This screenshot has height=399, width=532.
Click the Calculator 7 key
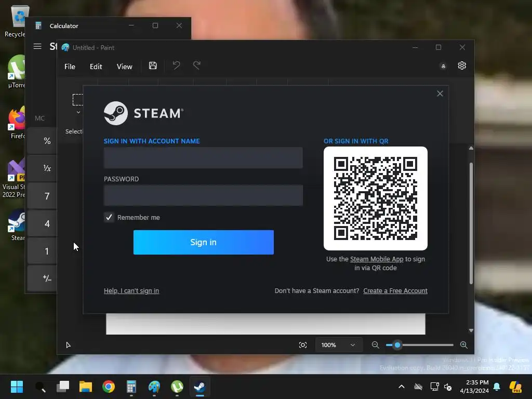pos(43,196)
